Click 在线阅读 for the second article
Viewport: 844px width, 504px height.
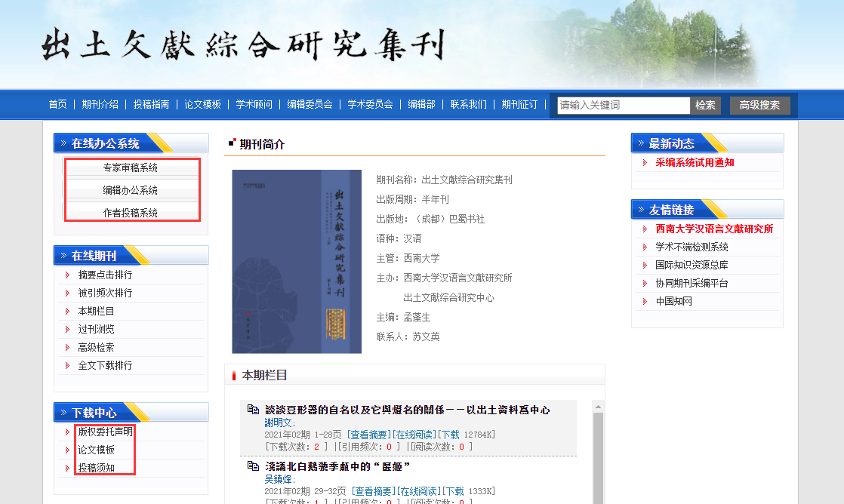pos(419,492)
